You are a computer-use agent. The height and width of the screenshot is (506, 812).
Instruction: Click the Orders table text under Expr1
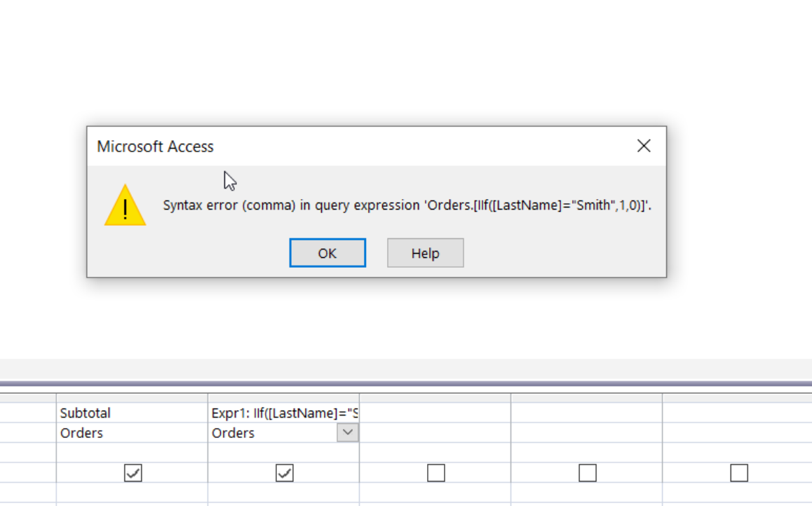pyautogui.click(x=233, y=433)
